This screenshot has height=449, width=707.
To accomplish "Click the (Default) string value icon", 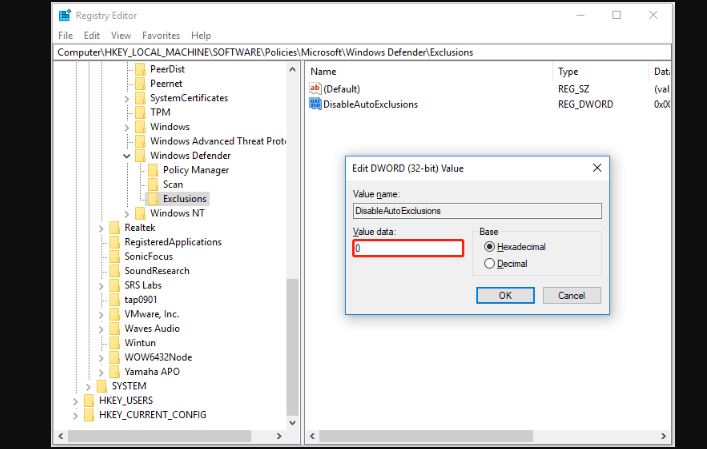I will pos(315,88).
